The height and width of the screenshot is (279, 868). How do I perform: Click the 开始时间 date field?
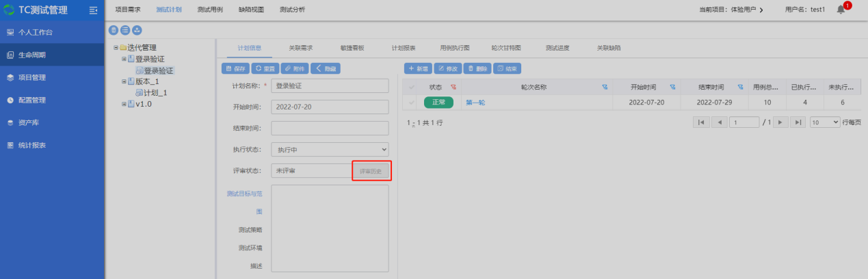[x=330, y=107]
